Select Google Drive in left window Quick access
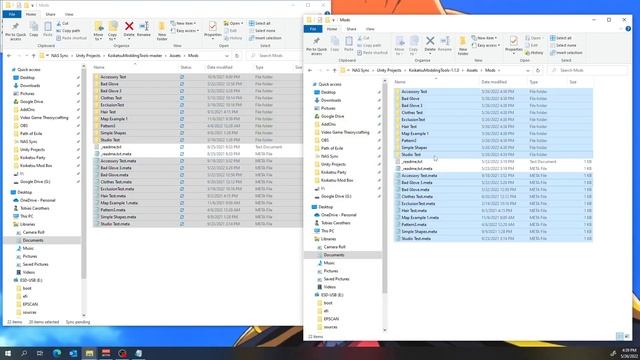 pyautogui.click(x=31, y=102)
